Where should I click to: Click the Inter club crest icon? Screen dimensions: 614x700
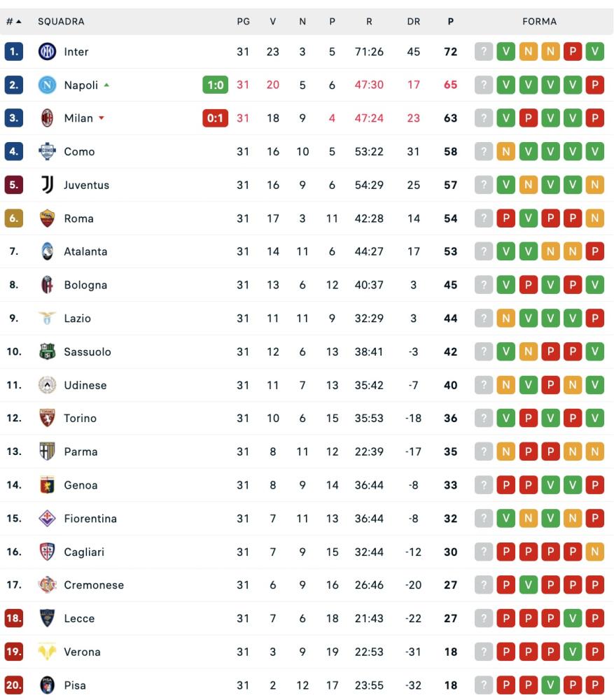[47, 52]
